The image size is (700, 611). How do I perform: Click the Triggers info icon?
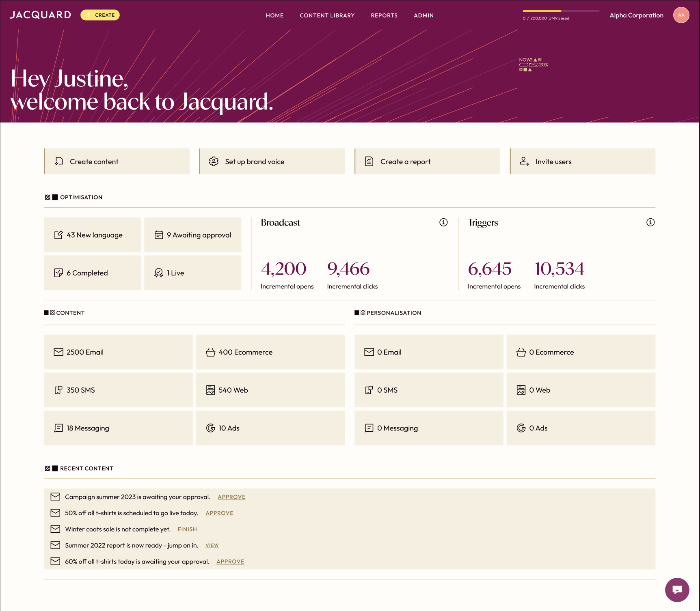(650, 222)
